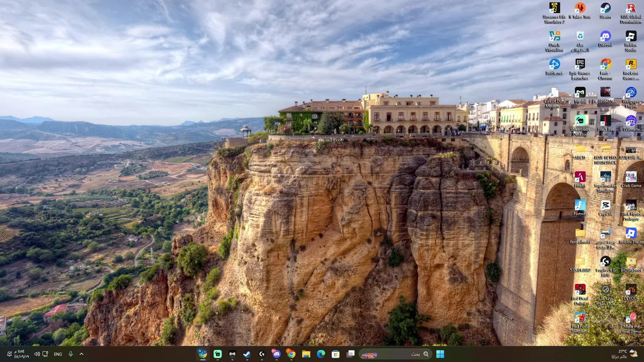This screenshot has height=362, width=644.
Task: Select the FiveM desktop icon
Action: click(x=580, y=180)
